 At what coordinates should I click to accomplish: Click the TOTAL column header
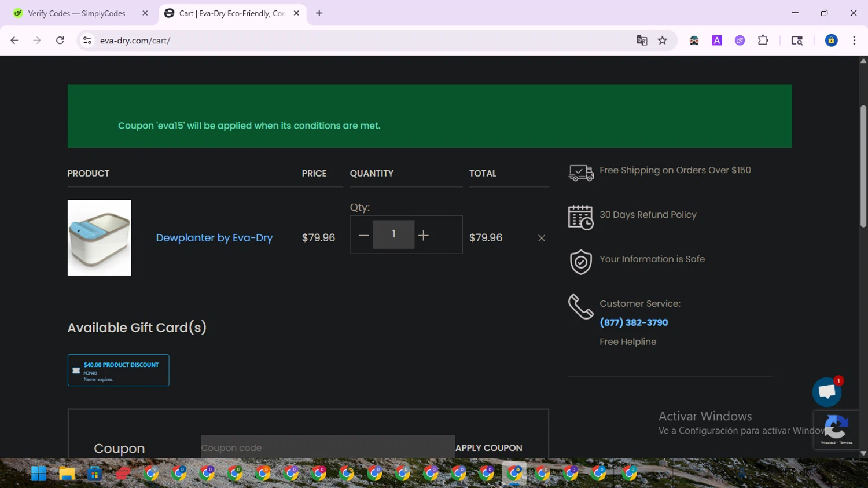483,173
